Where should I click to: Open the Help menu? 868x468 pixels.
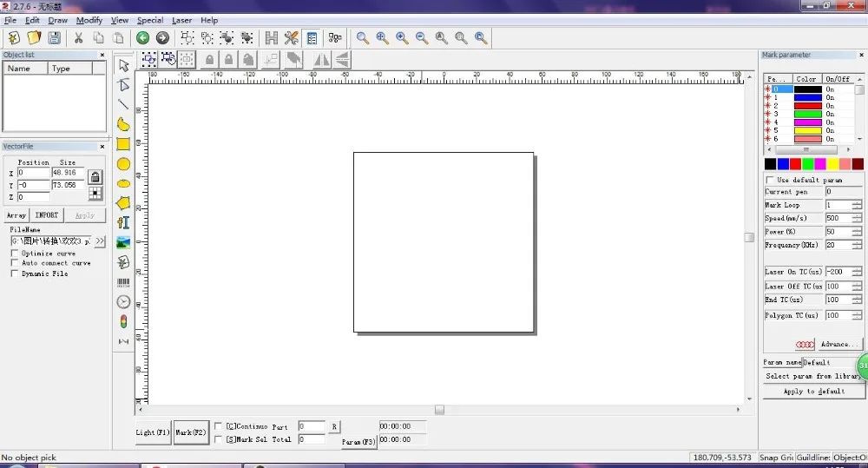click(209, 20)
